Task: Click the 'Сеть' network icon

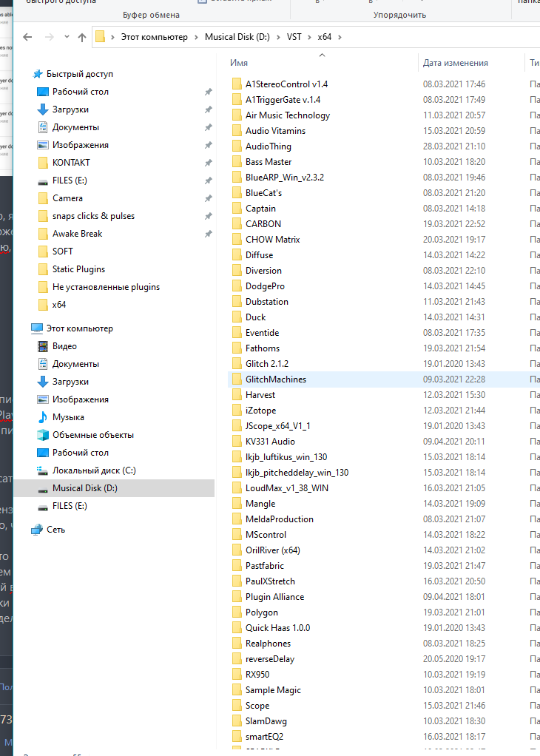Action: tap(37, 530)
